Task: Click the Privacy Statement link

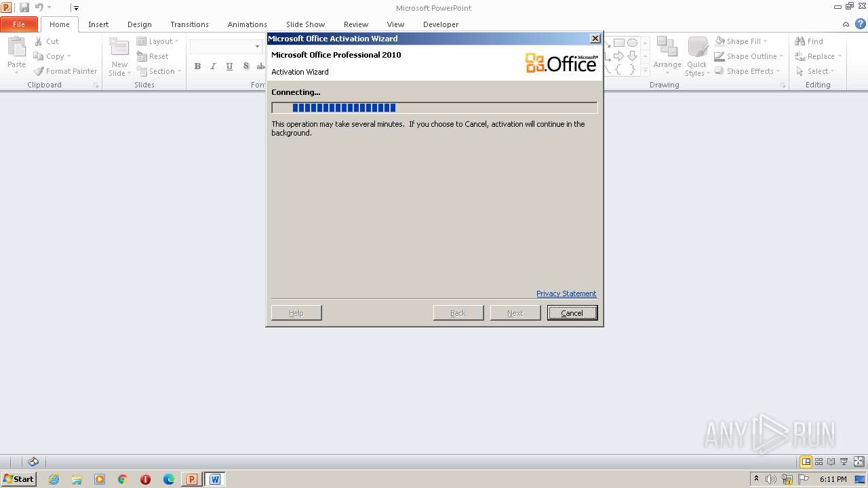Action: [566, 293]
